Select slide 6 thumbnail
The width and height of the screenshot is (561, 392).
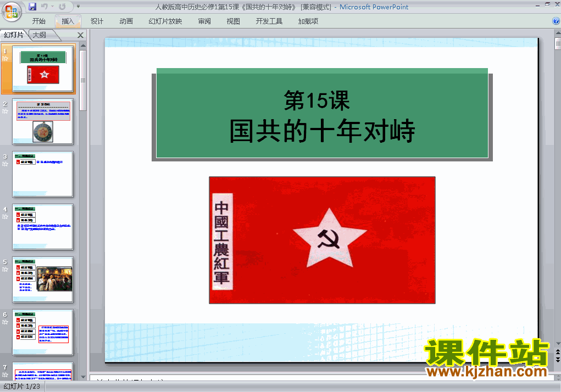point(43,332)
